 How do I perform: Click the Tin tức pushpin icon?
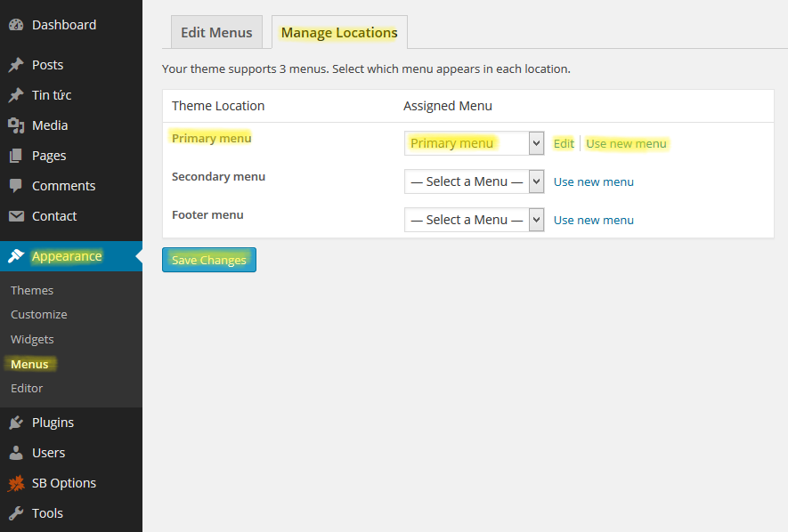[x=16, y=95]
